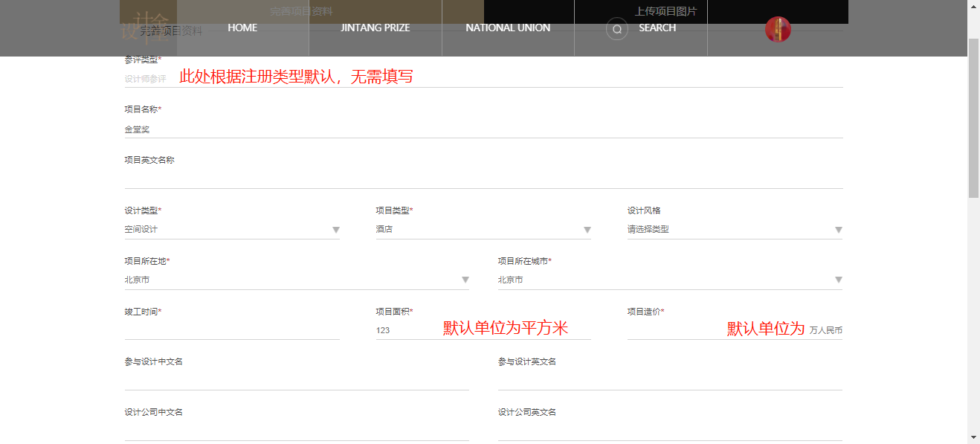This screenshot has width=980, height=444.
Task: Open the 项目所在城市 dropdown showing 北京市
Action: (670, 280)
